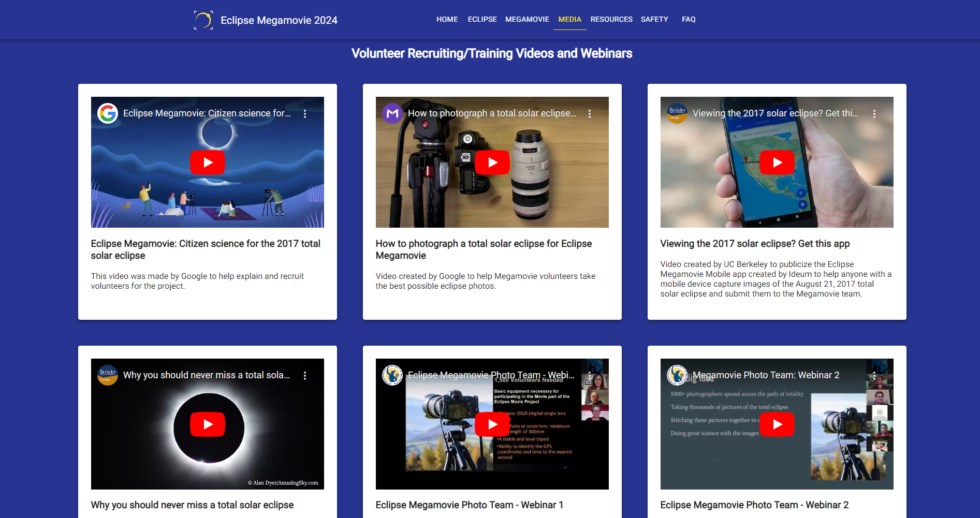Click the Eclipse Megamovie 2024 site title
980x518 pixels.
click(x=279, y=20)
